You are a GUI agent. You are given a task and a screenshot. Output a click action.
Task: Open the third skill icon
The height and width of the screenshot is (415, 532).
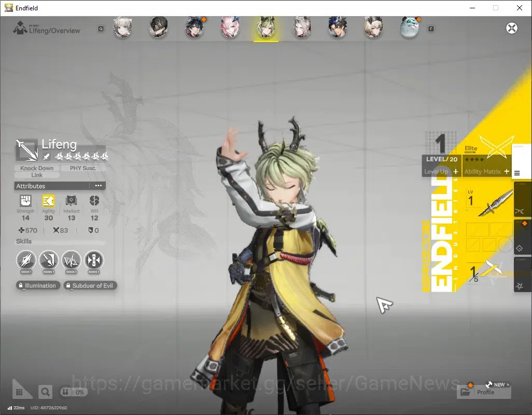[71, 260]
